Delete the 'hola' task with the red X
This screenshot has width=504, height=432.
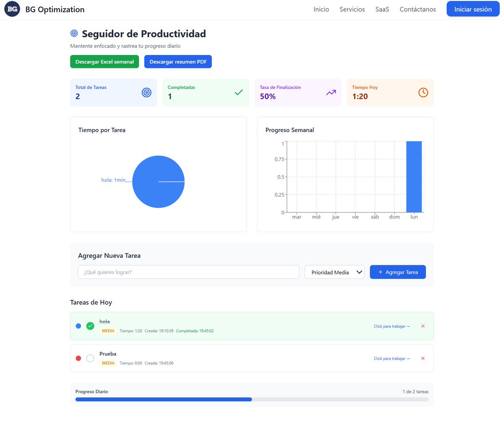423,326
